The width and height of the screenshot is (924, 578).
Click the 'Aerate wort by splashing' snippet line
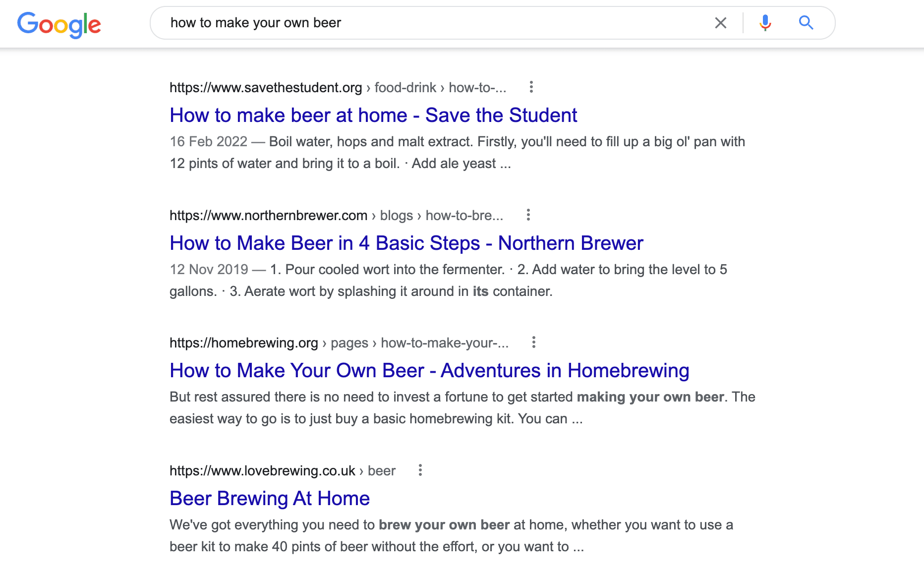coord(361,291)
